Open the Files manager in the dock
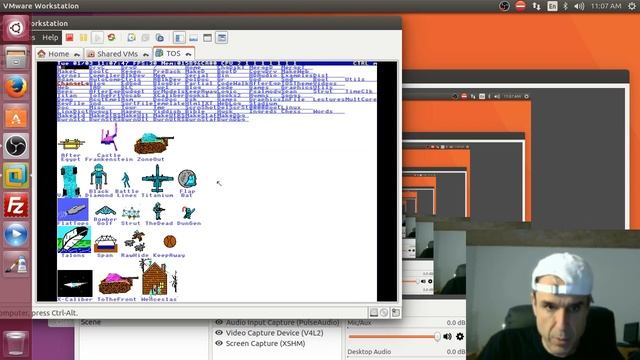 coord(16,58)
